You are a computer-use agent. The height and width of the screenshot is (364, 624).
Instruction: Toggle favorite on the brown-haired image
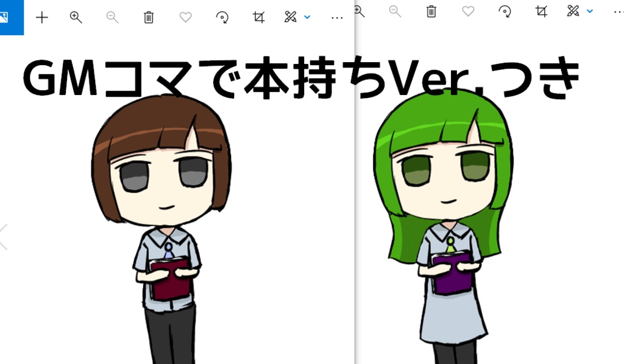click(x=185, y=17)
